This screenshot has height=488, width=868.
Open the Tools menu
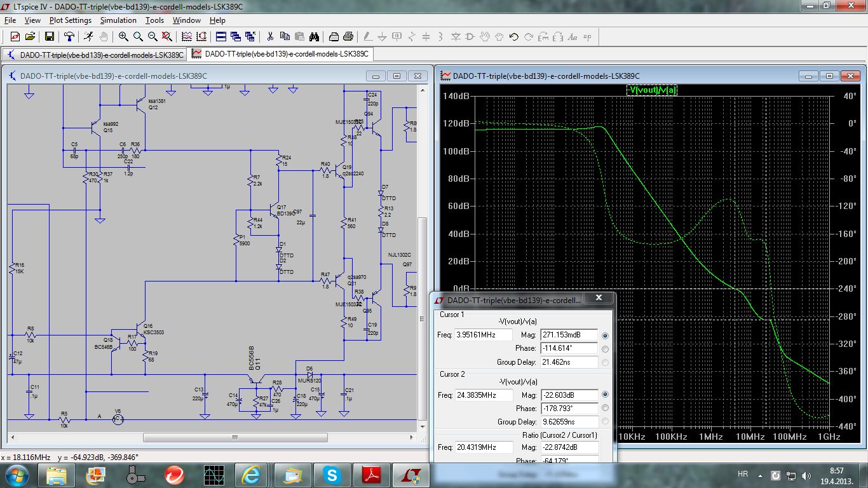(x=154, y=20)
